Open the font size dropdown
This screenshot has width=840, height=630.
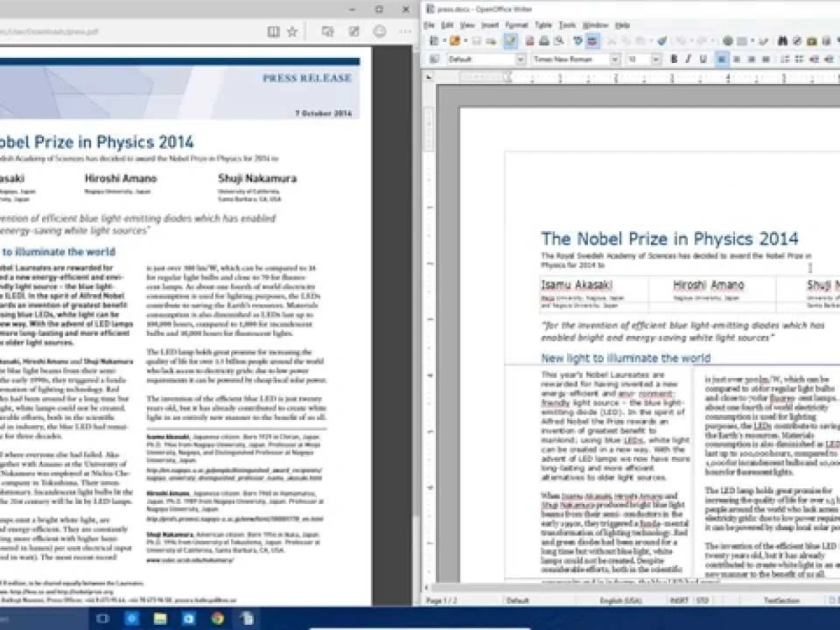(x=655, y=59)
